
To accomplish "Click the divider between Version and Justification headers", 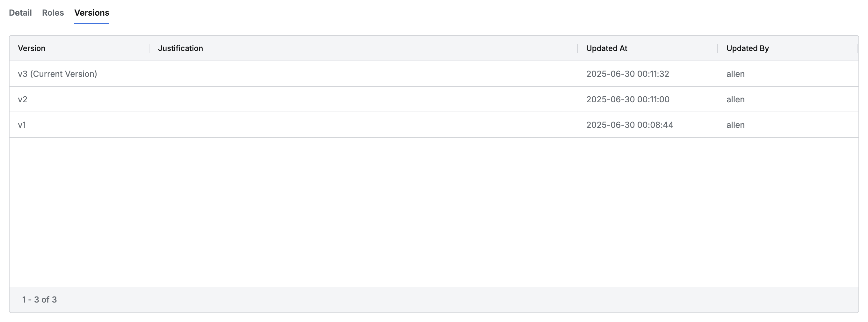I will 149,48.
